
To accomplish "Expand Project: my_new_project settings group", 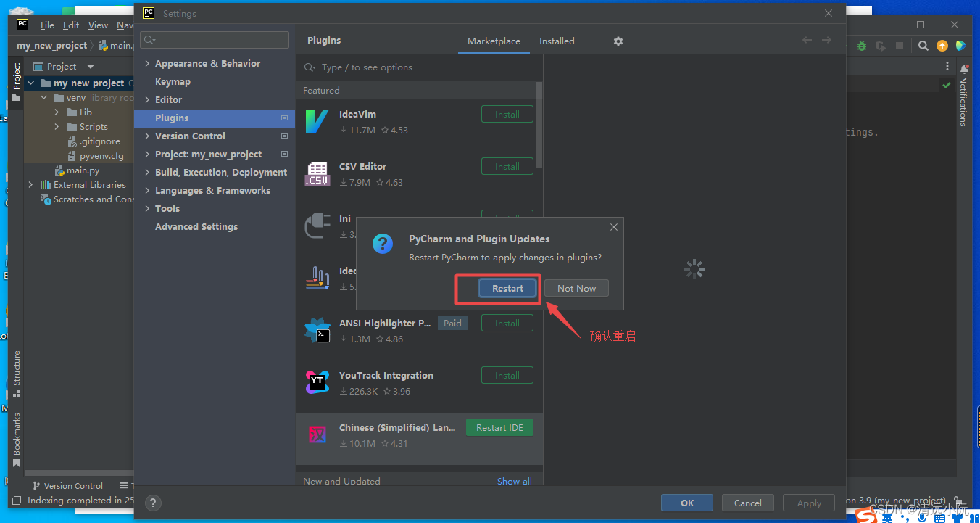I will coord(148,155).
